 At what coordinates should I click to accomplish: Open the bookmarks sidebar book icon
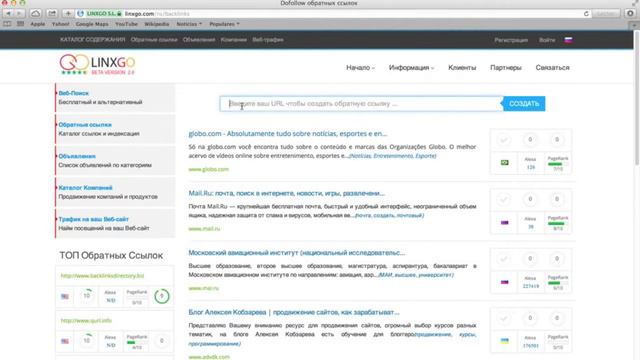7,24
